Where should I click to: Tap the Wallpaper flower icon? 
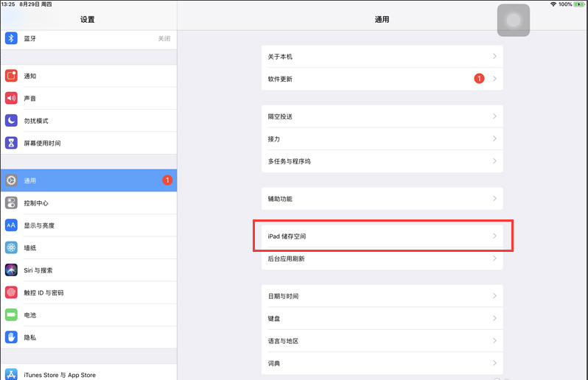click(11, 247)
